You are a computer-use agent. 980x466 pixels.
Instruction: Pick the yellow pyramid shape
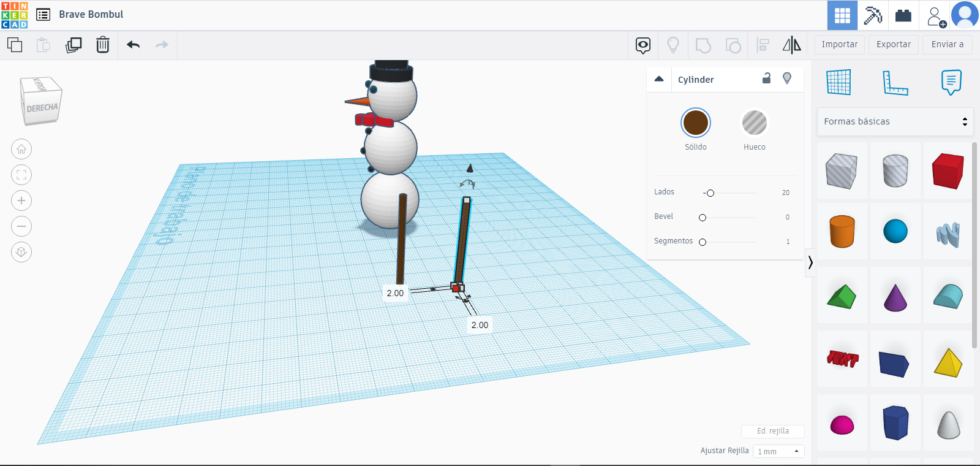coord(948,362)
